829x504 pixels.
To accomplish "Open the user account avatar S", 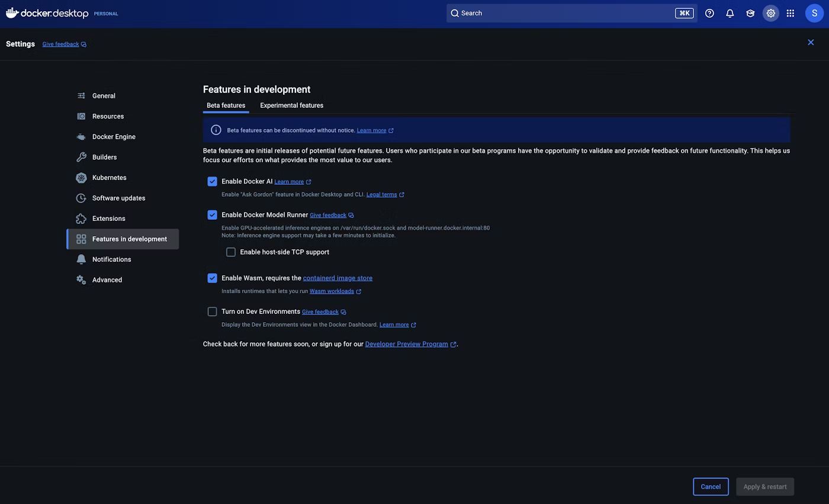I will [815, 13].
